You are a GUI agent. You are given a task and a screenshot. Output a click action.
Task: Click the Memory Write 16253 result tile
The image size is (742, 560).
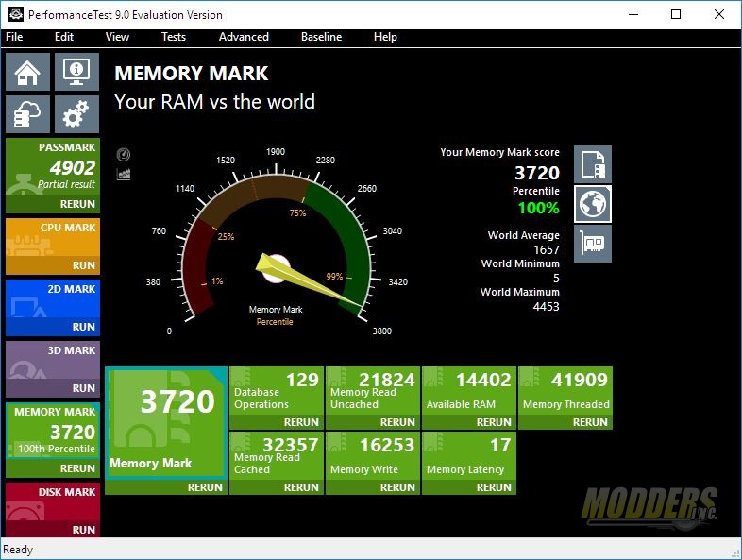tap(373, 456)
